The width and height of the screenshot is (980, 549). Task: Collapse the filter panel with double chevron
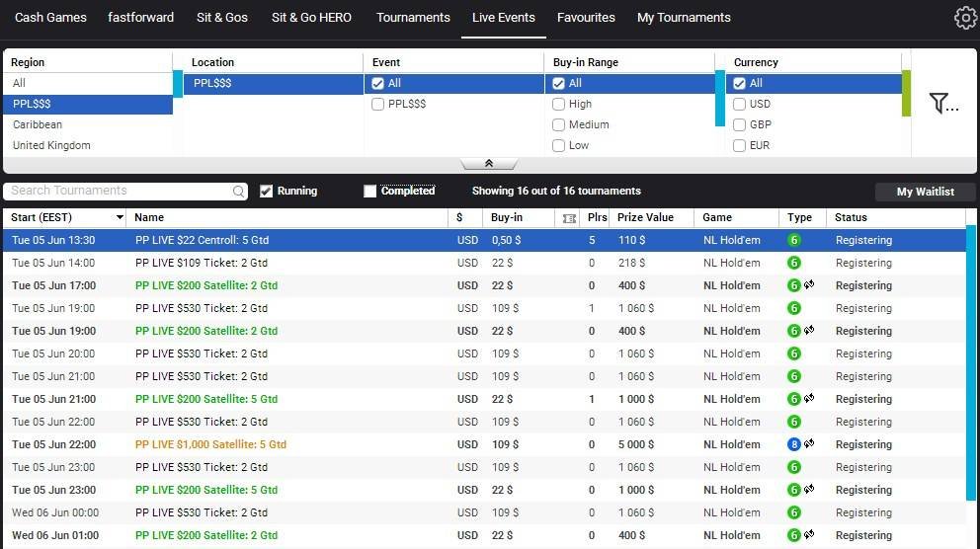(488, 164)
